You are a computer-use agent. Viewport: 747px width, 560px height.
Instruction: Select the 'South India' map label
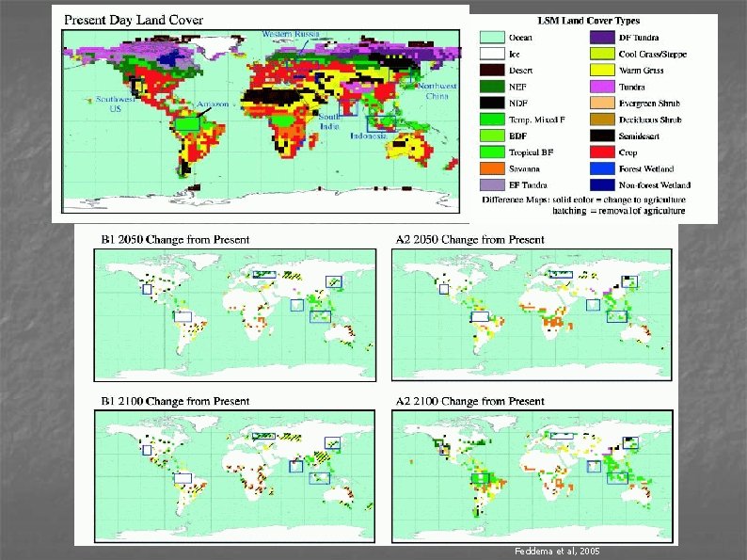[x=329, y=121]
